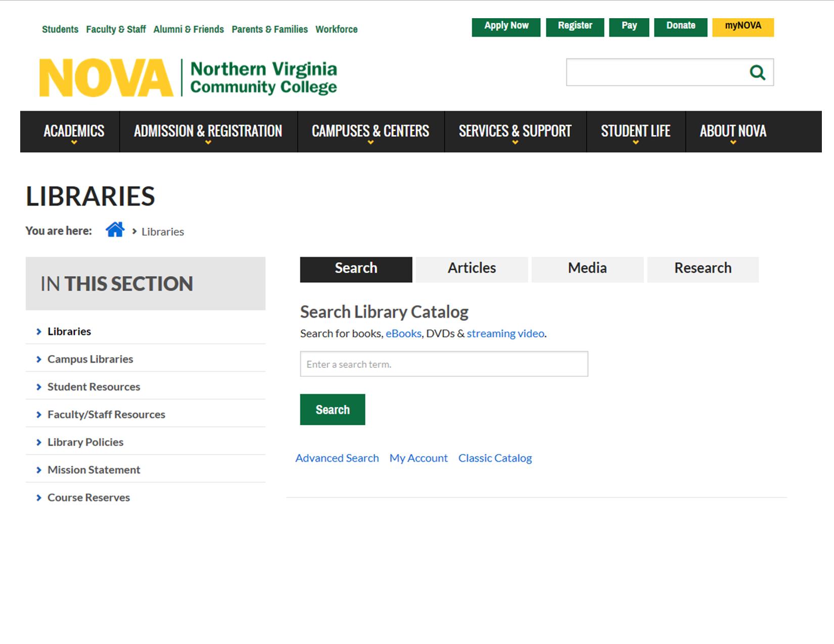Click the green Search catalog button
The image size is (834, 644).
(333, 410)
